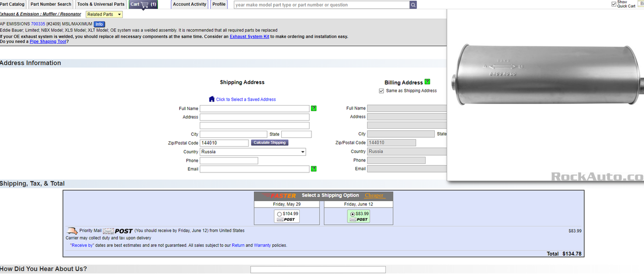Image resolution: width=644 pixels, height=276 pixels.
Task: Open the Pipe Shaping Tool link
Action: tap(48, 42)
